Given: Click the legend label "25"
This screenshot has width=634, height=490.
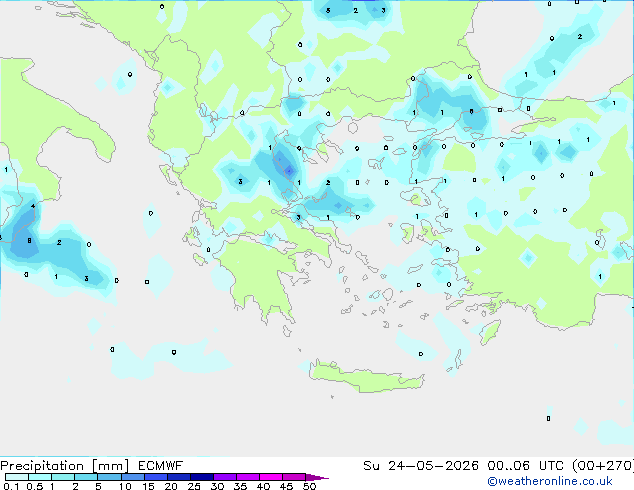Looking at the screenshot, I should point(194,486).
